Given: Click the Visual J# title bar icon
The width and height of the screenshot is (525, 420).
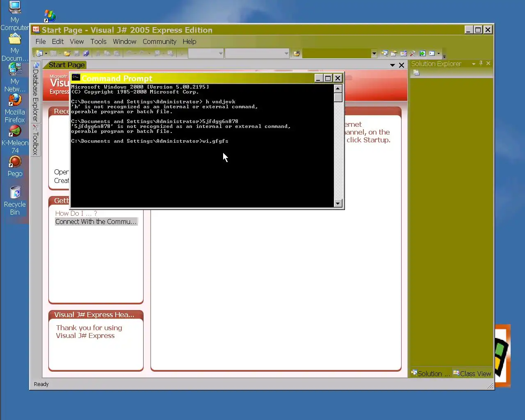Looking at the screenshot, I should [x=36, y=30].
